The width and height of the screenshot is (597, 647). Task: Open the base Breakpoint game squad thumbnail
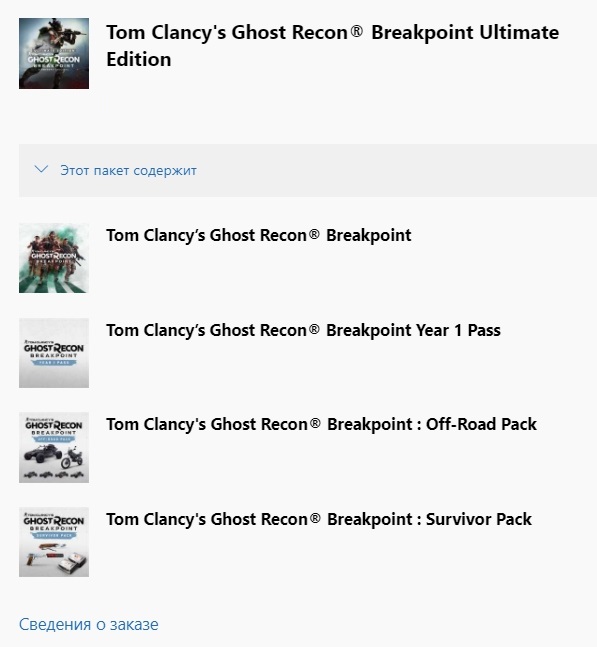point(54,258)
